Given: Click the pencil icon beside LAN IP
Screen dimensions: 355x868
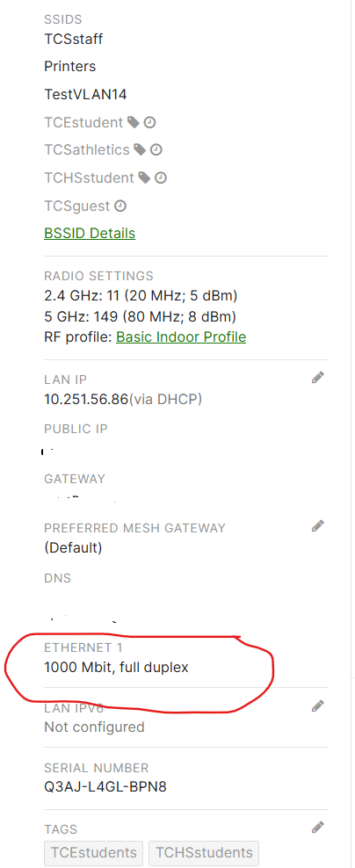Looking at the screenshot, I should pyautogui.click(x=317, y=378).
